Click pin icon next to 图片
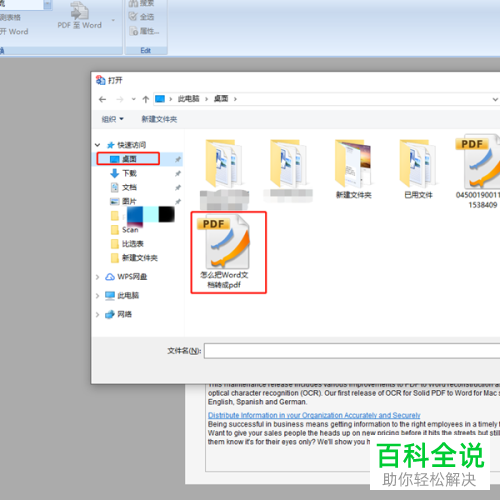This screenshot has height=500, width=500. coord(178,202)
